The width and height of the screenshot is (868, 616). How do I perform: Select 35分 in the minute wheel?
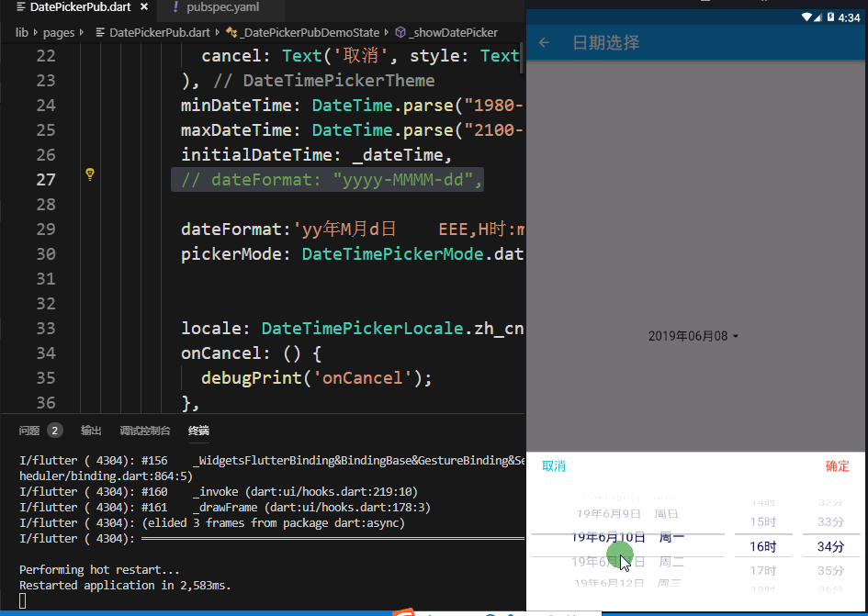point(830,571)
